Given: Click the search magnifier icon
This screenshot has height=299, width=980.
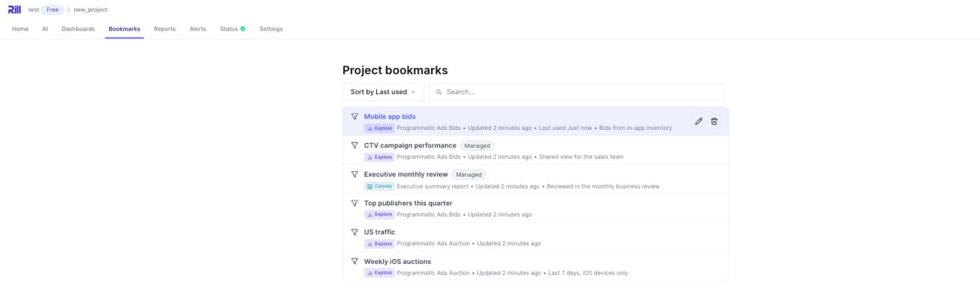Looking at the screenshot, I should pos(439,92).
